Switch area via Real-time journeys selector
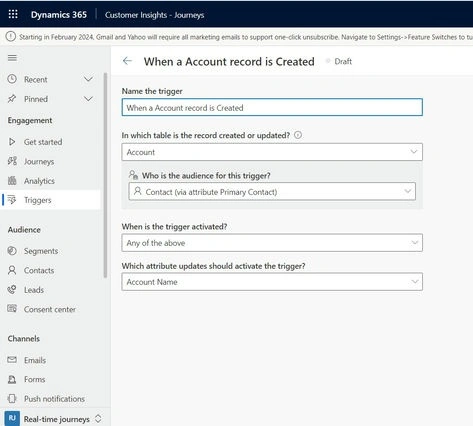 point(55,419)
